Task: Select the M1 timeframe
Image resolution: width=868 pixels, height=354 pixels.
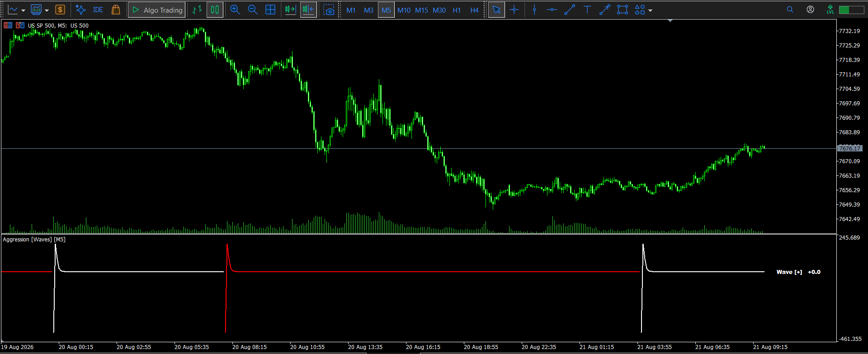Action: [351, 10]
